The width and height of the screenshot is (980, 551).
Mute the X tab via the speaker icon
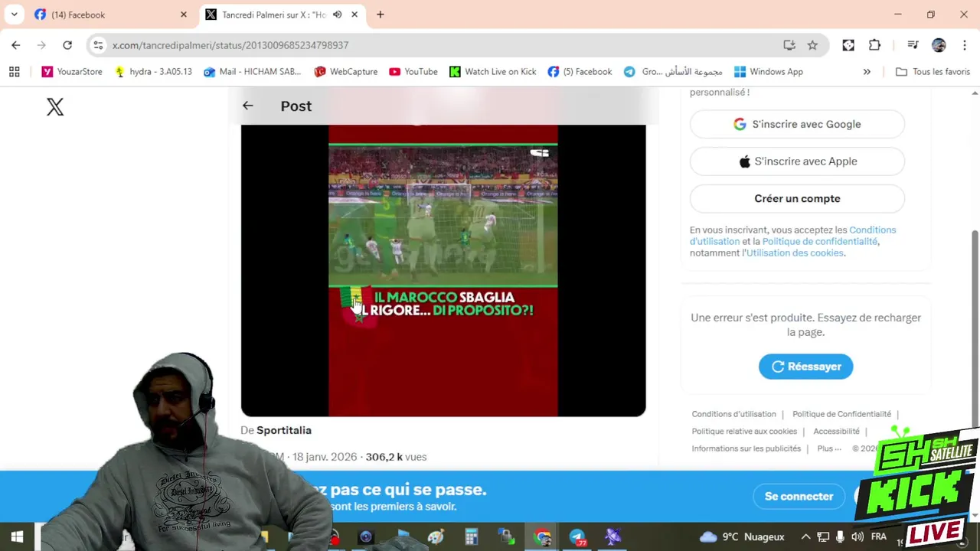click(x=337, y=15)
